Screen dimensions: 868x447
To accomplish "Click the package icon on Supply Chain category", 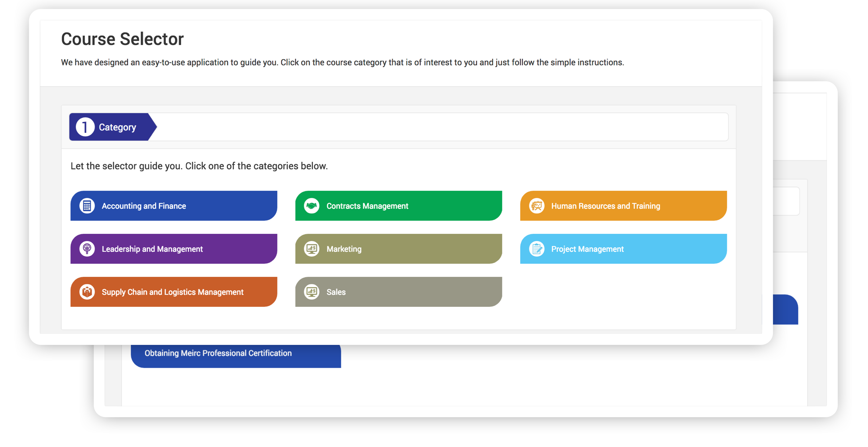I will (x=87, y=292).
